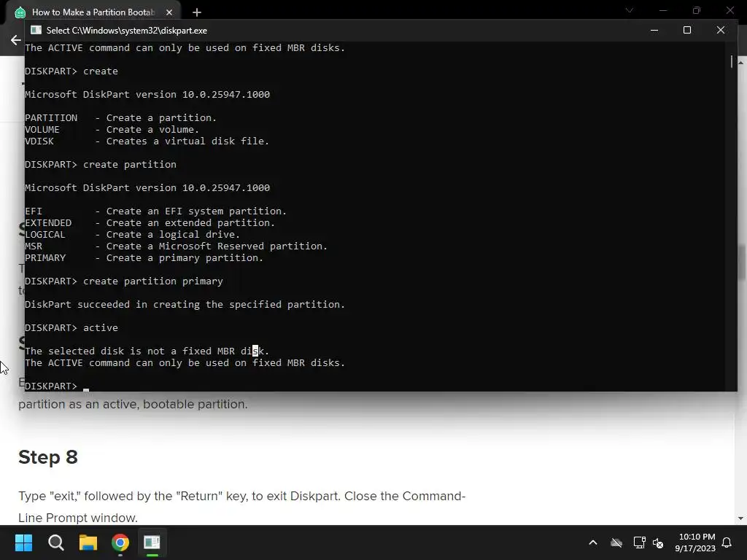Click 'EXTENDED - Create an extended partition.' line

(x=150, y=223)
